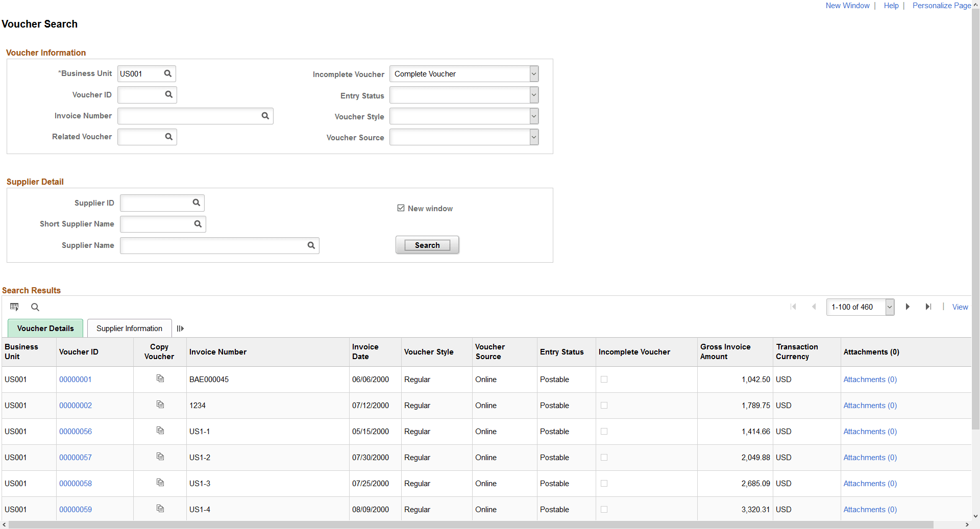The width and height of the screenshot is (980, 529).
Task: Click the Find icon in Search Results
Action: 35,307
